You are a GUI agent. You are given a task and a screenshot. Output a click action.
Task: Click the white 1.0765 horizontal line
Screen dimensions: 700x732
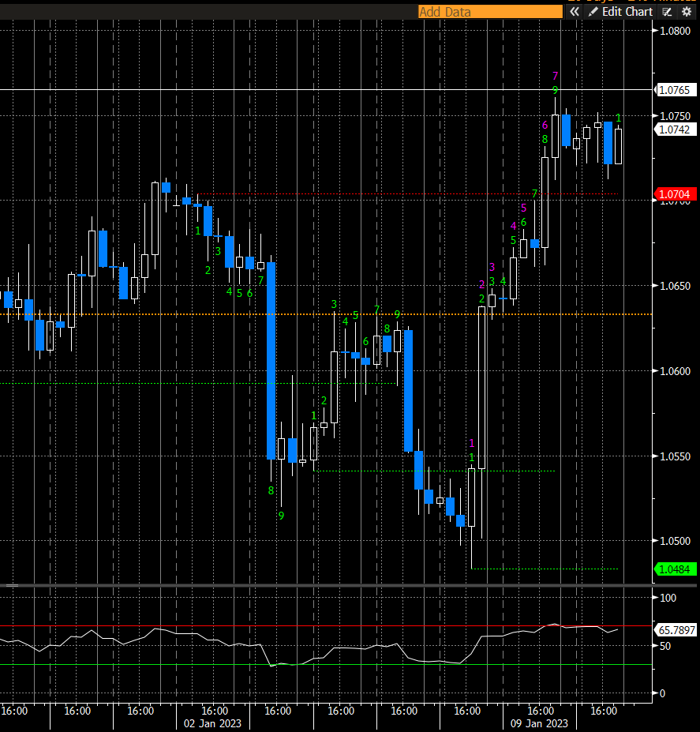326,89
